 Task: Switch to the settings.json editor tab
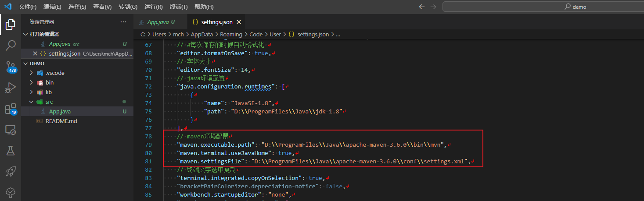coord(216,22)
